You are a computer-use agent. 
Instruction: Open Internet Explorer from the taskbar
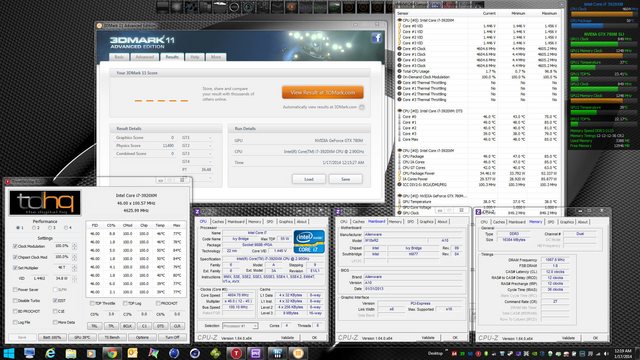(50, 353)
